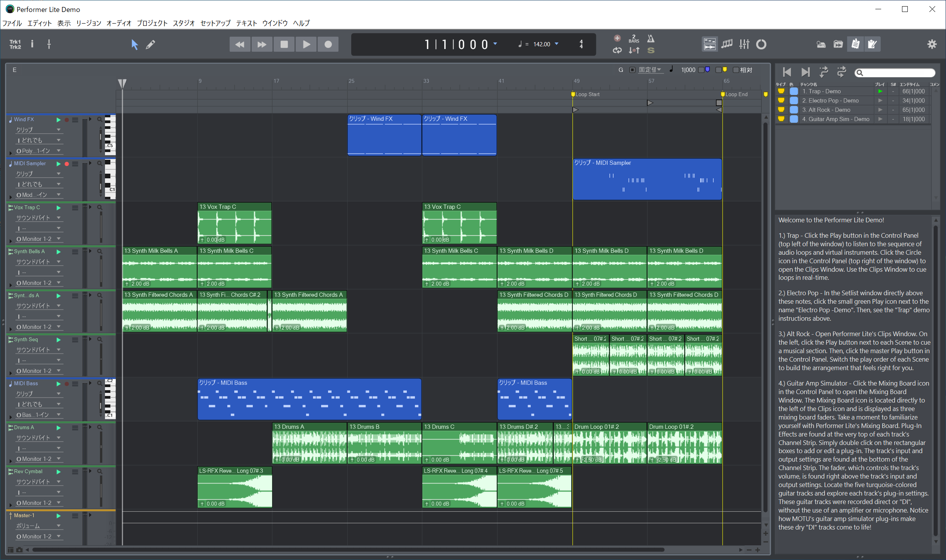946x560 pixels.
Task: Jump to next chunk in setlist
Action: (805, 72)
